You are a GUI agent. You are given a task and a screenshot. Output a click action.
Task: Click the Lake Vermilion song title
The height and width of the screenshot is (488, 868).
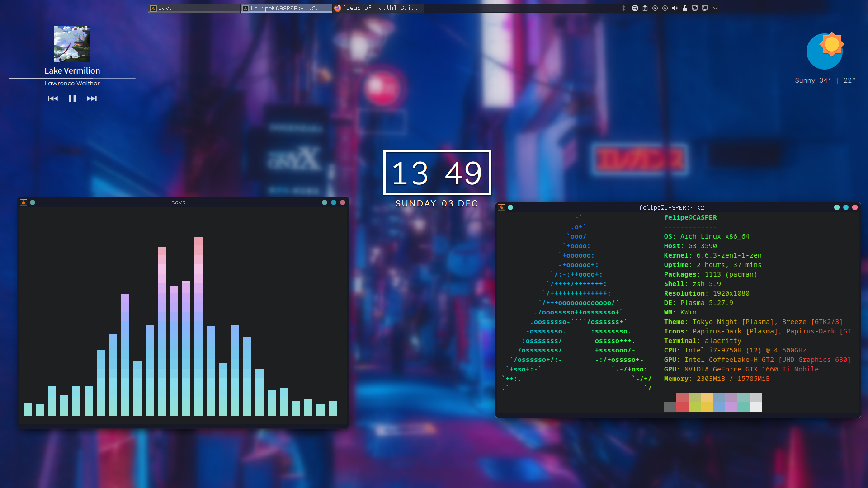pos(72,71)
